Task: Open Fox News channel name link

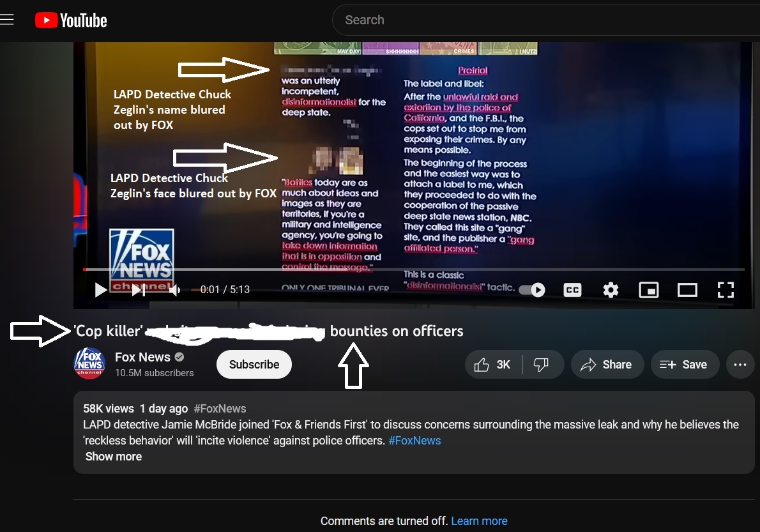Action: tap(142, 357)
